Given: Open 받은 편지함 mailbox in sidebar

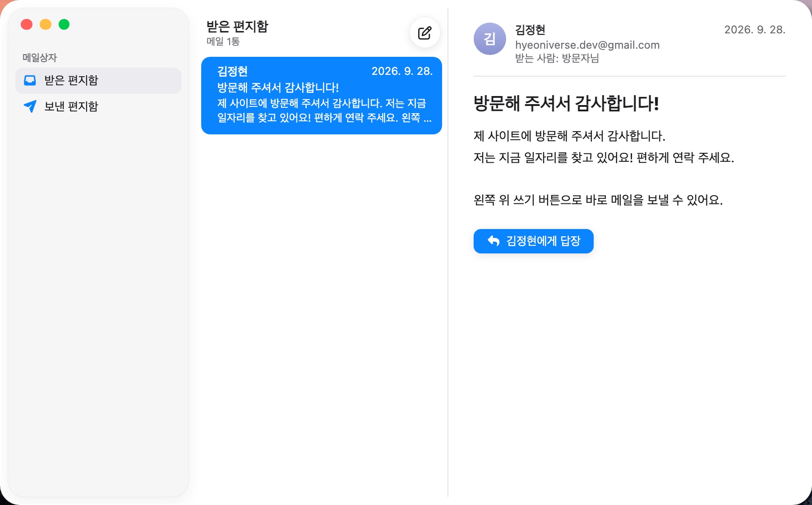Looking at the screenshot, I should (x=98, y=81).
